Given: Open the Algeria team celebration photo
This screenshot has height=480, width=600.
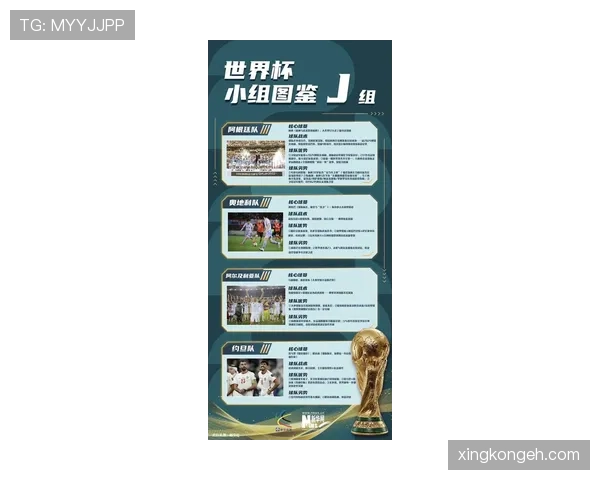Looking at the screenshot, I should (x=256, y=305).
